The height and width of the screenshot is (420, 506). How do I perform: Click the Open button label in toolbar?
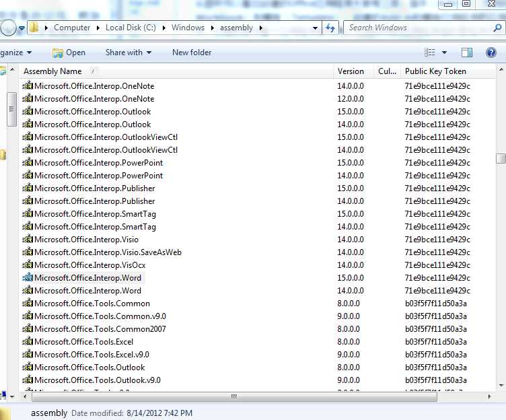point(75,53)
